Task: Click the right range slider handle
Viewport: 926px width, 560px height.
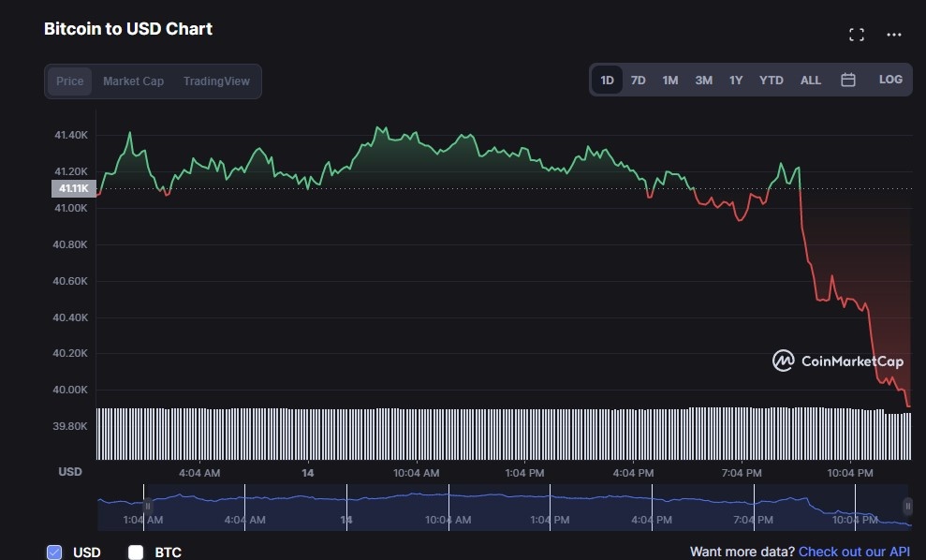Action: click(907, 506)
